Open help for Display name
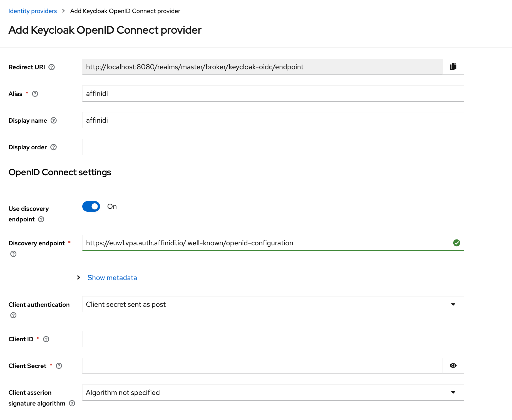This screenshot has height=420, width=512. (x=54, y=120)
